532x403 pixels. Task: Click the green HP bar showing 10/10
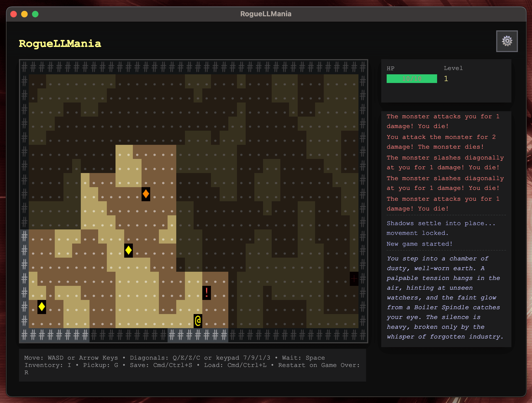click(x=412, y=79)
